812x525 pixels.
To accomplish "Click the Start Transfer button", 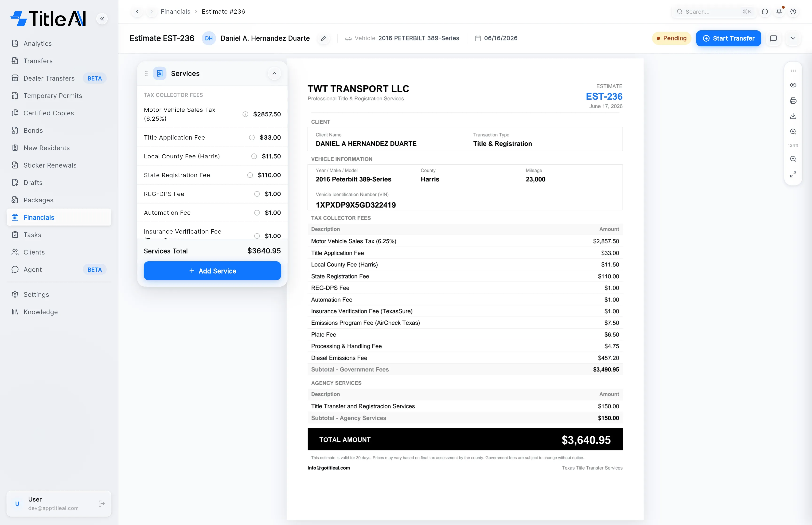I will (x=728, y=38).
